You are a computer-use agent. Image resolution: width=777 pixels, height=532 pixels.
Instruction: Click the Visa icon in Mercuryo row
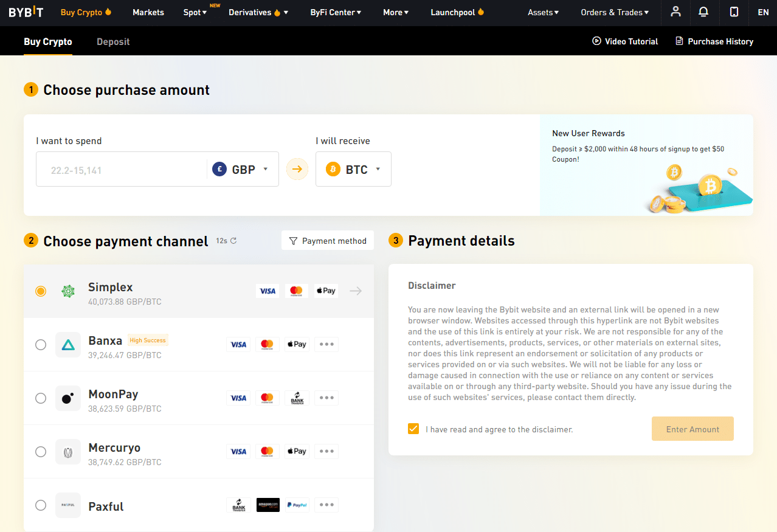pos(238,452)
